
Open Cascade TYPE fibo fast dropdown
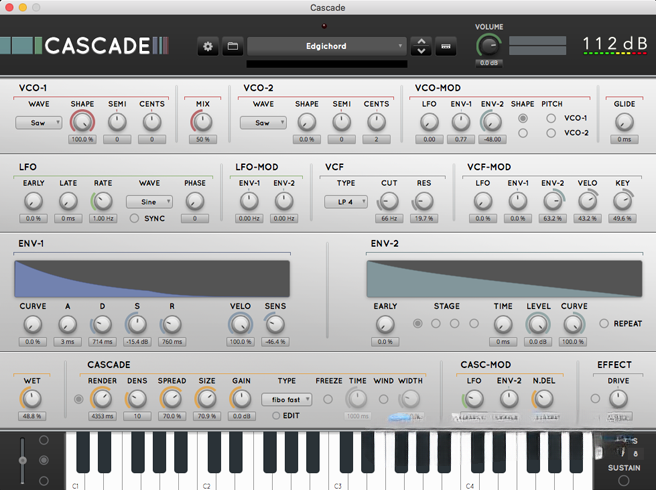287,400
